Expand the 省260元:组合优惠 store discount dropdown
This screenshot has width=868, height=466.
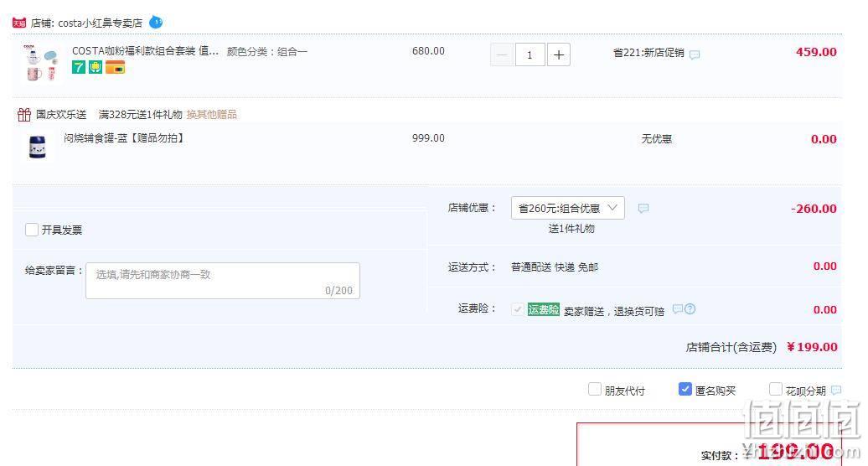[568, 208]
